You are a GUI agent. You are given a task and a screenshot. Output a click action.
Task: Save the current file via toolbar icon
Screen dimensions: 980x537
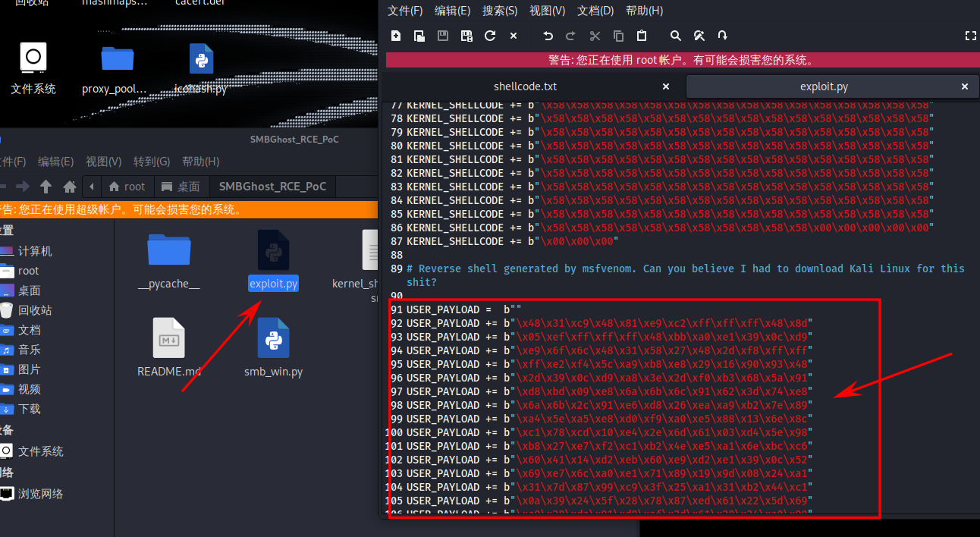(444, 36)
